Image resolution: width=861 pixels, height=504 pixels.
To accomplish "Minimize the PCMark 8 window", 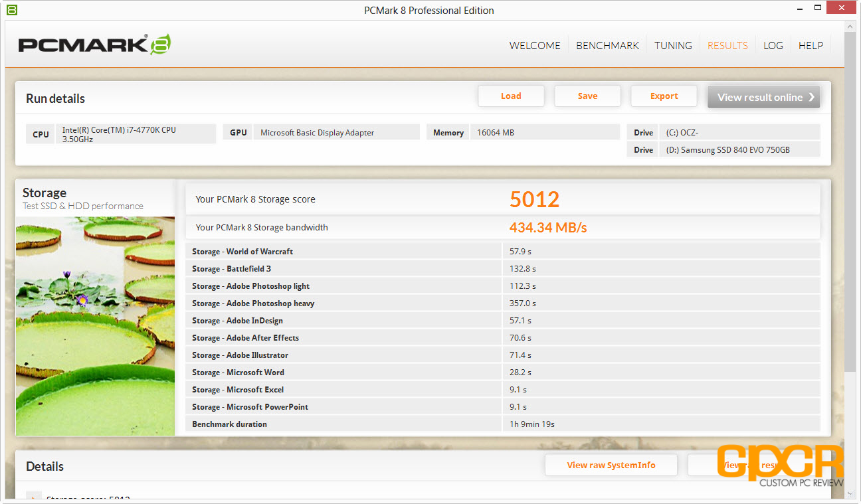I will tap(801, 9).
